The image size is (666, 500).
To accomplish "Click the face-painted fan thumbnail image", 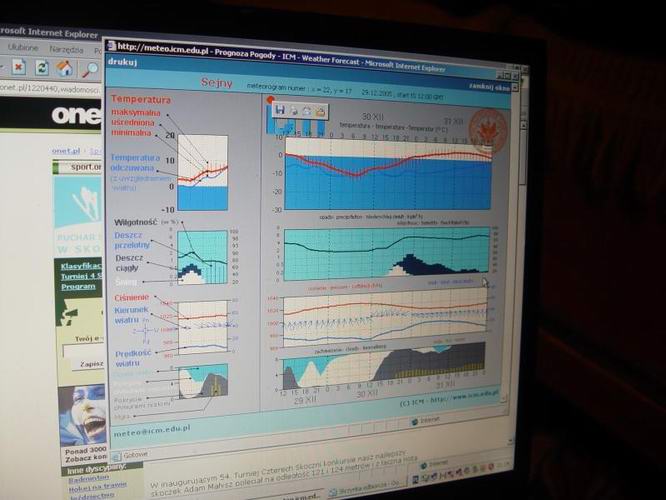I will click(82, 415).
